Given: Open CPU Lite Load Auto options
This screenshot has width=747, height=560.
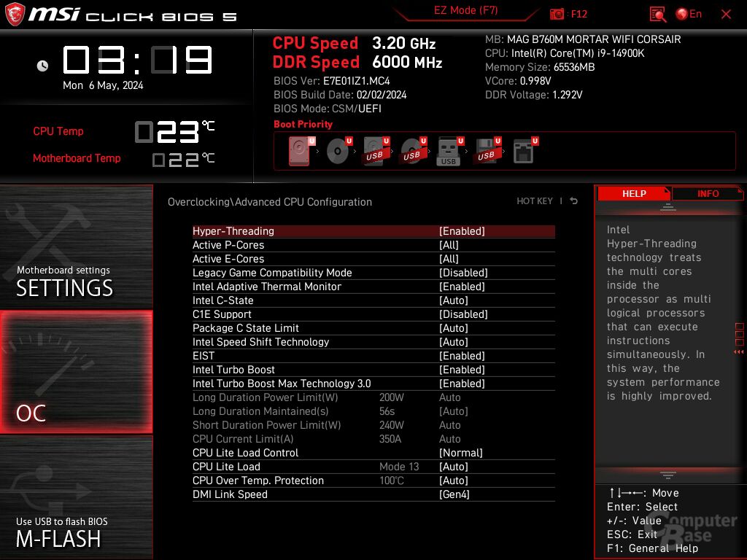Looking at the screenshot, I should [454, 467].
